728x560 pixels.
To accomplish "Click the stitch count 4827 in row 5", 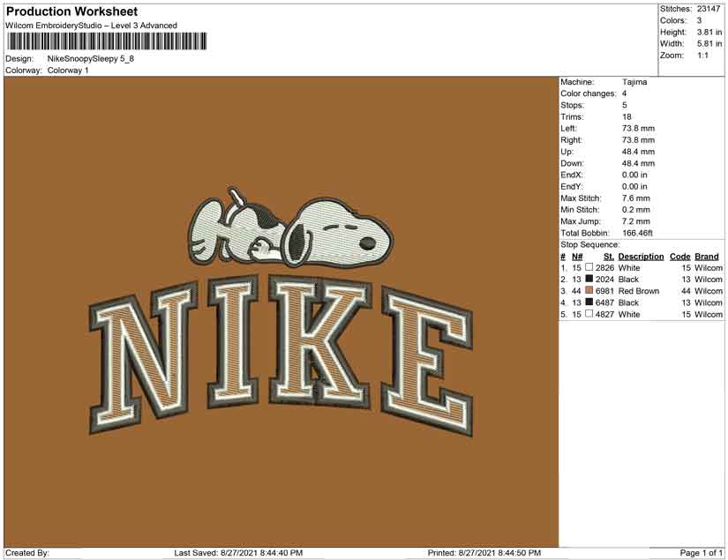I will [x=605, y=314].
